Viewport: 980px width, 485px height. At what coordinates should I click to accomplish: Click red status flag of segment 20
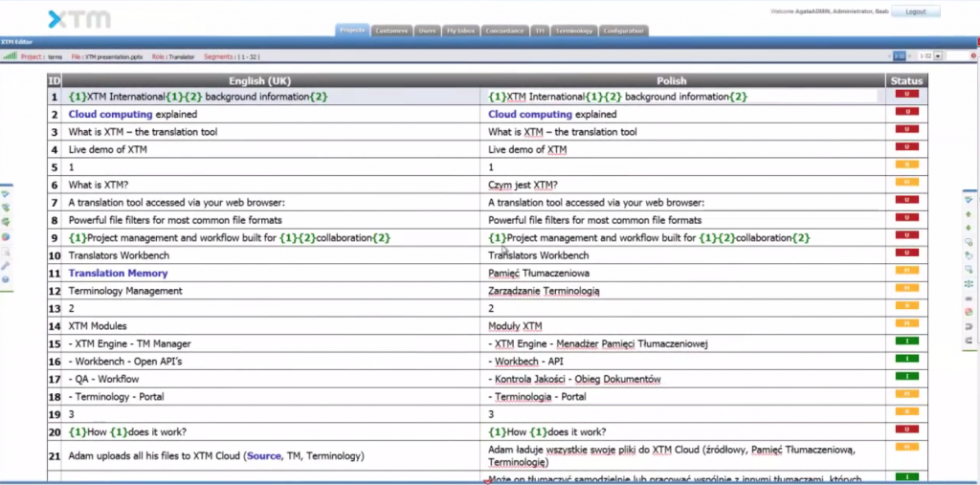click(907, 430)
